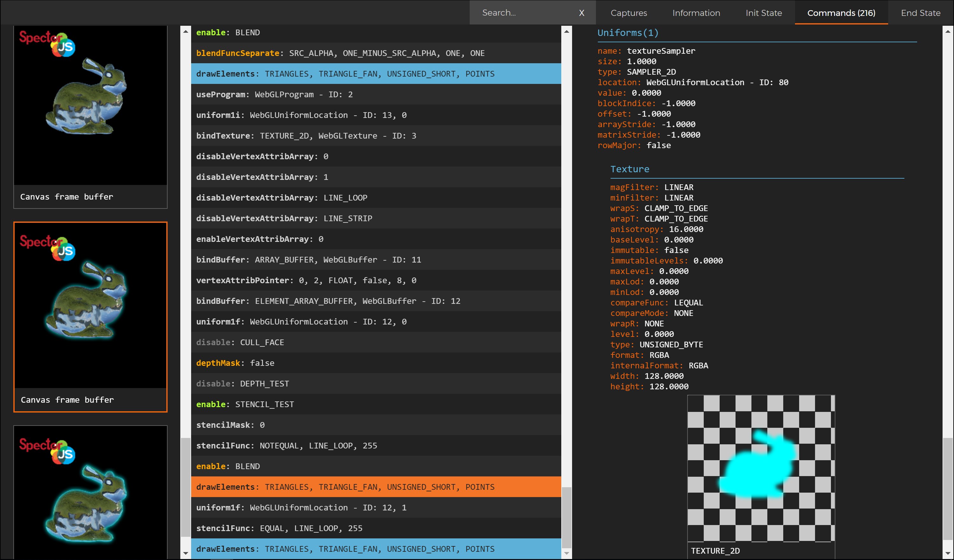
Task: Go to the End State tab
Action: pos(921,13)
